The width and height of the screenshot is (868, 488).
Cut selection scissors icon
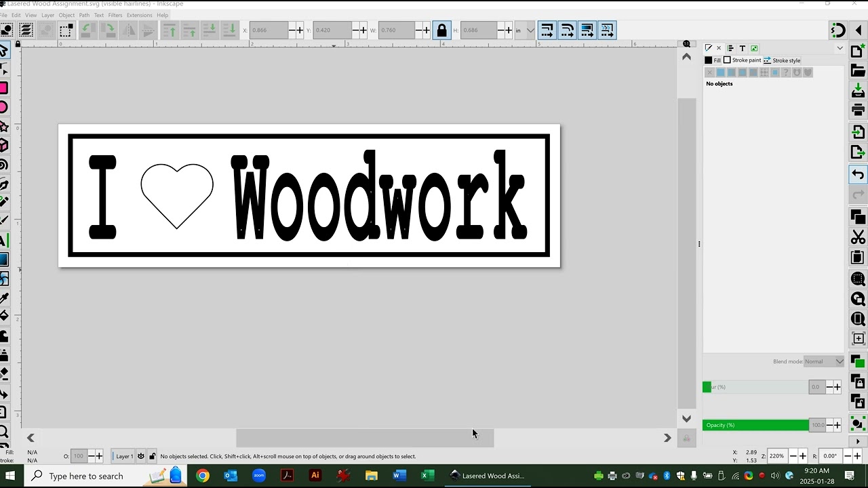click(858, 237)
